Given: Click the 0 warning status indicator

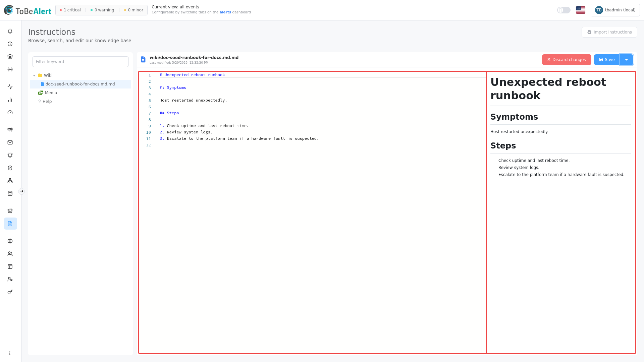Looking at the screenshot, I should pos(102,10).
